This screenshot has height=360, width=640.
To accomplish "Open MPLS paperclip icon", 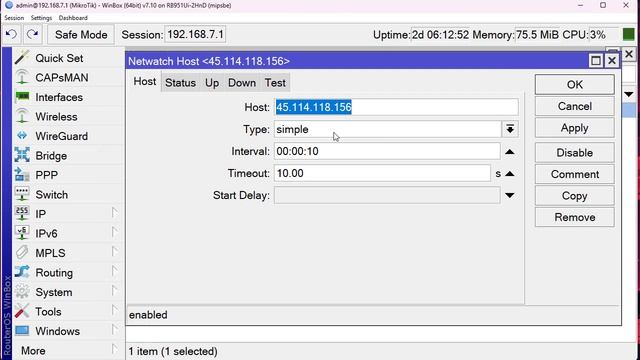I will [x=22, y=253].
